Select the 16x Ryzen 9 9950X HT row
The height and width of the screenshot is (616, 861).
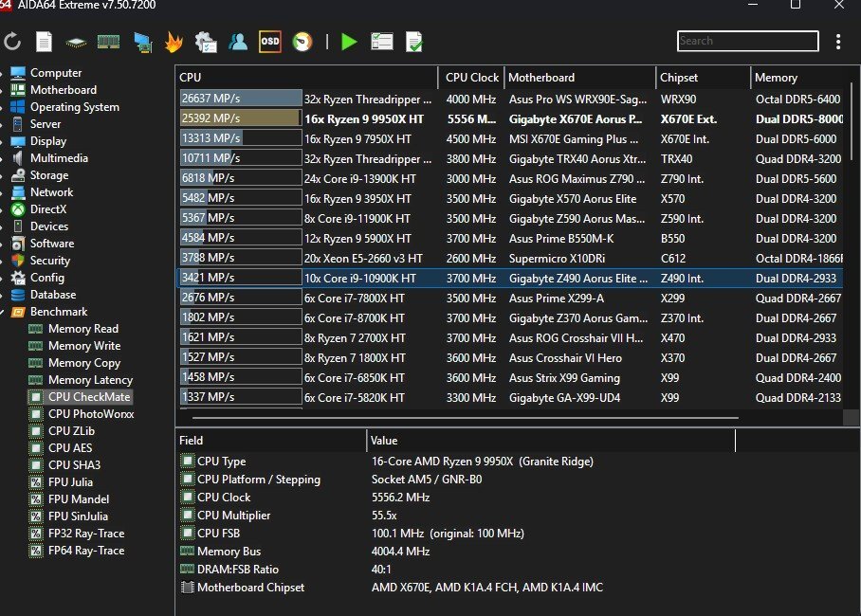511,119
